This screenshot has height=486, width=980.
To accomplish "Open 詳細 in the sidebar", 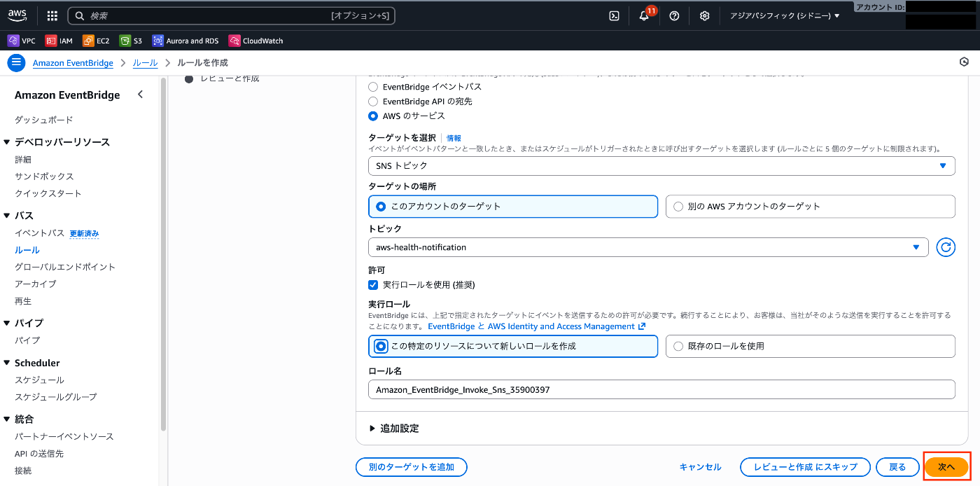I will pyautogui.click(x=23, y=160).
